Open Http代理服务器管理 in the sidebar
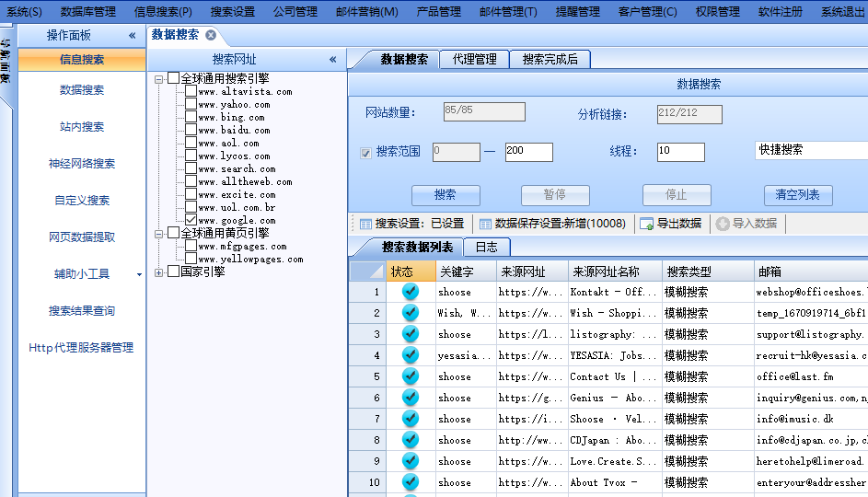Image resolution: width=868 pixels, height=497 pixels. (x=81, y=348)
